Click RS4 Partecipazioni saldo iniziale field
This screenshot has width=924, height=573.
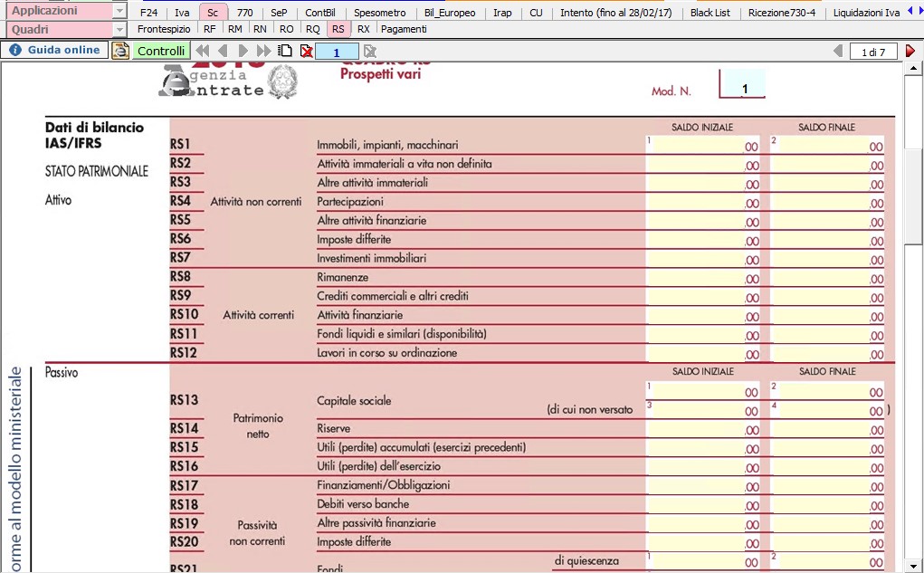coord(703,202)
